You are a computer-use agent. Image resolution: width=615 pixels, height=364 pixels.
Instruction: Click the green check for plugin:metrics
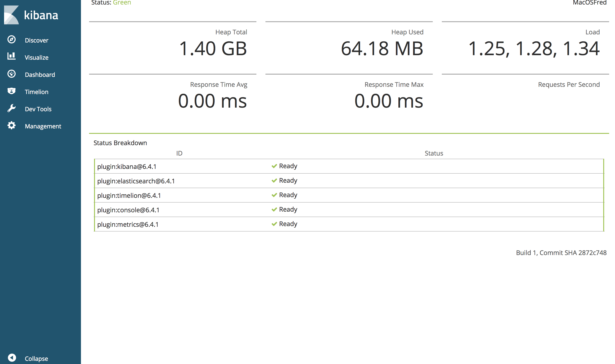[274, 224]
